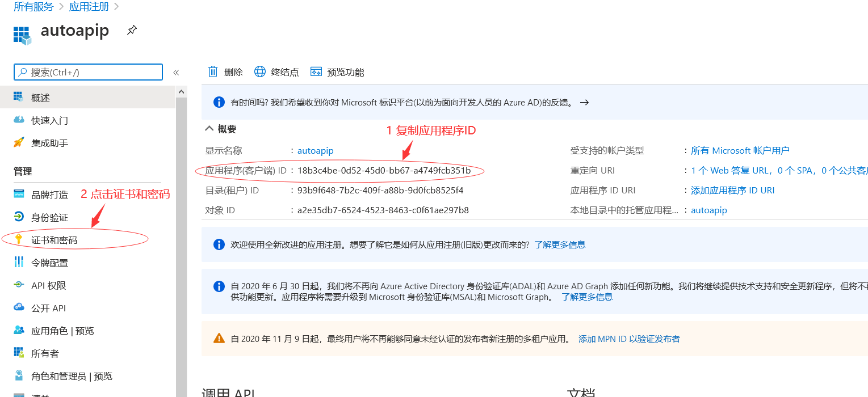Click the overview (概述) grid icon

19,98
